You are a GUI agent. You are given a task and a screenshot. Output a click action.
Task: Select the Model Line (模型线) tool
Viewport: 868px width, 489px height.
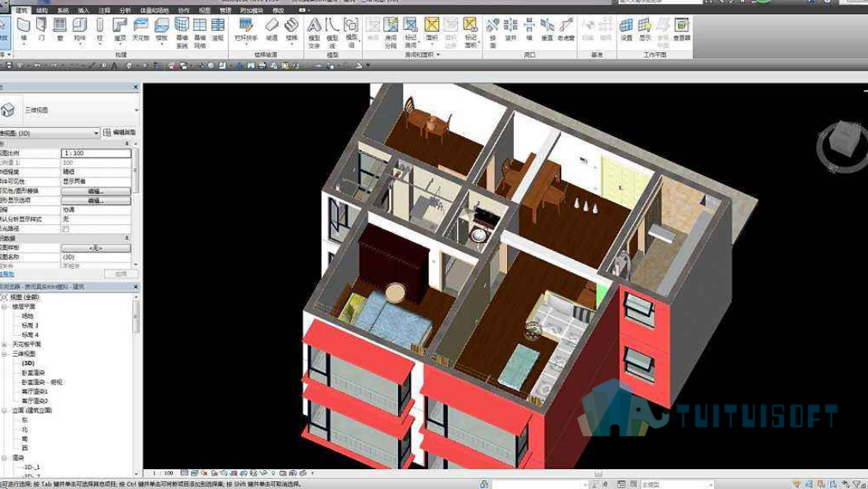click(x=332, y=32)
